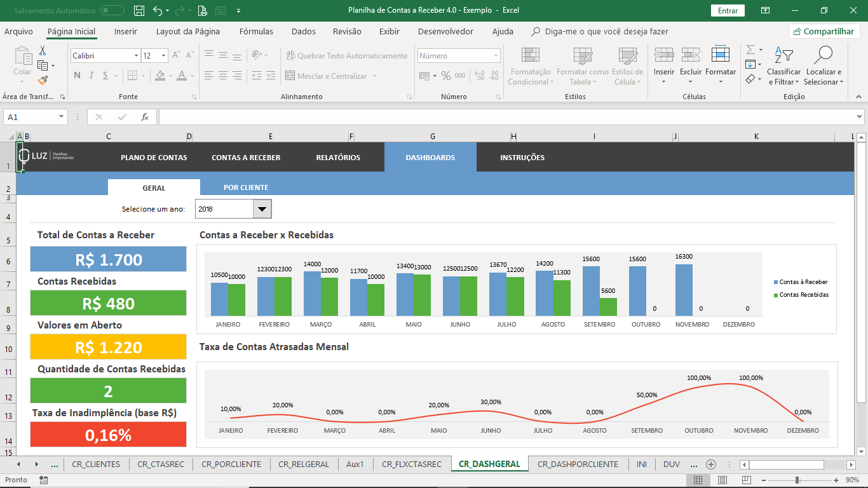Expand the Número format dropdown
The width and height of the screenshot is (868, 488).
pyautogui.click(x=496, y=56)
